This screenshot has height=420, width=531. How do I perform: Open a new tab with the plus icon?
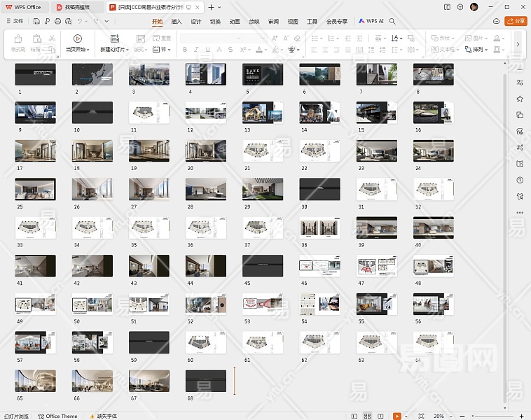tap(211, 7)
